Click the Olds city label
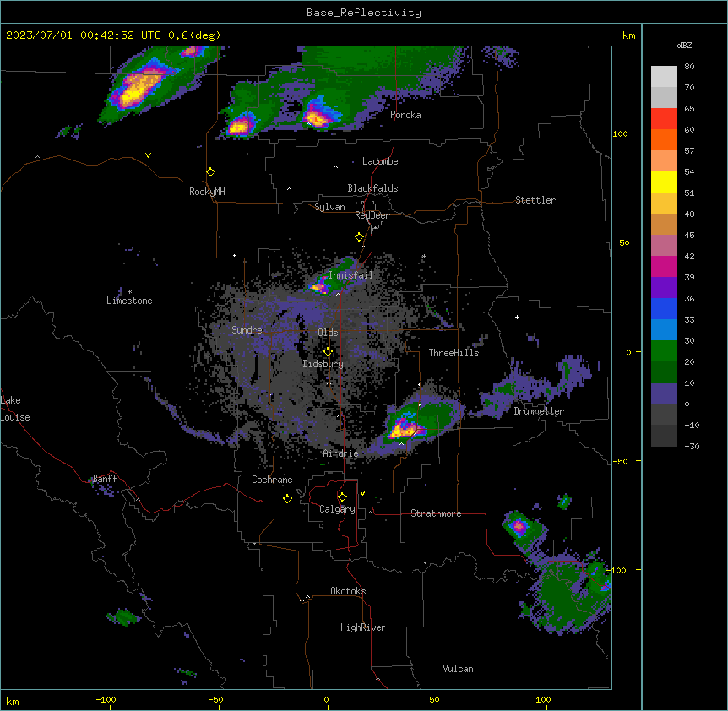This screenshot has width=728, height=711. click(x=328, y=333)
